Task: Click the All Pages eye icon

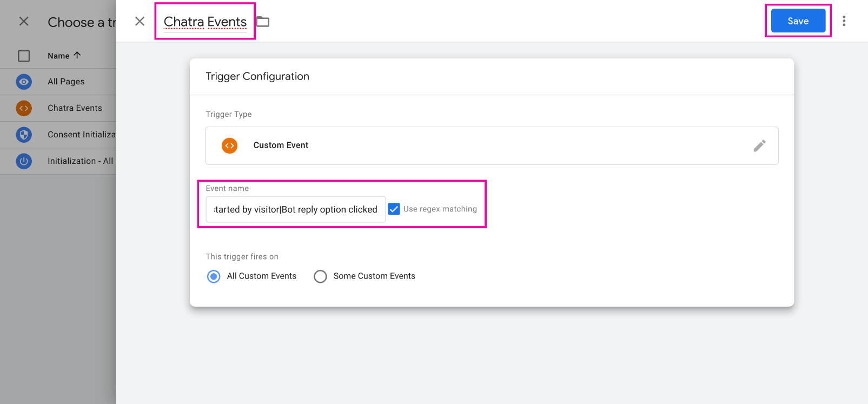Action: click(24, 82)
